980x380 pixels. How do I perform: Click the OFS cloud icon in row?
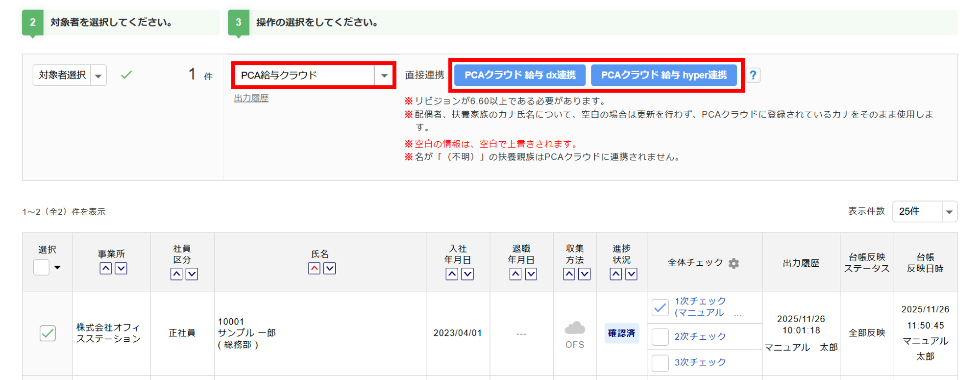(575, 328)
